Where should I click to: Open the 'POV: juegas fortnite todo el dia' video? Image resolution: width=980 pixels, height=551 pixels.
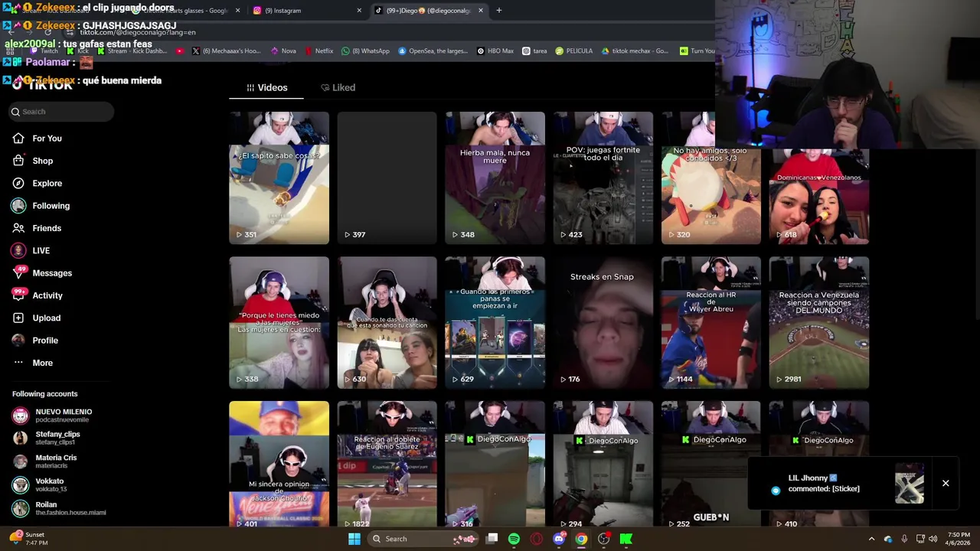click(x=603, y=178)
